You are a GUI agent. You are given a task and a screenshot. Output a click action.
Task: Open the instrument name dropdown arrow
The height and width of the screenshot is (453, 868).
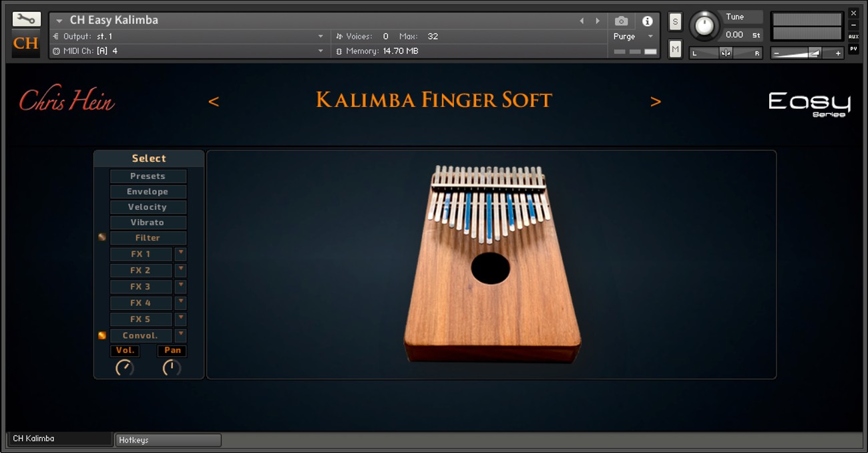[59, 21]
